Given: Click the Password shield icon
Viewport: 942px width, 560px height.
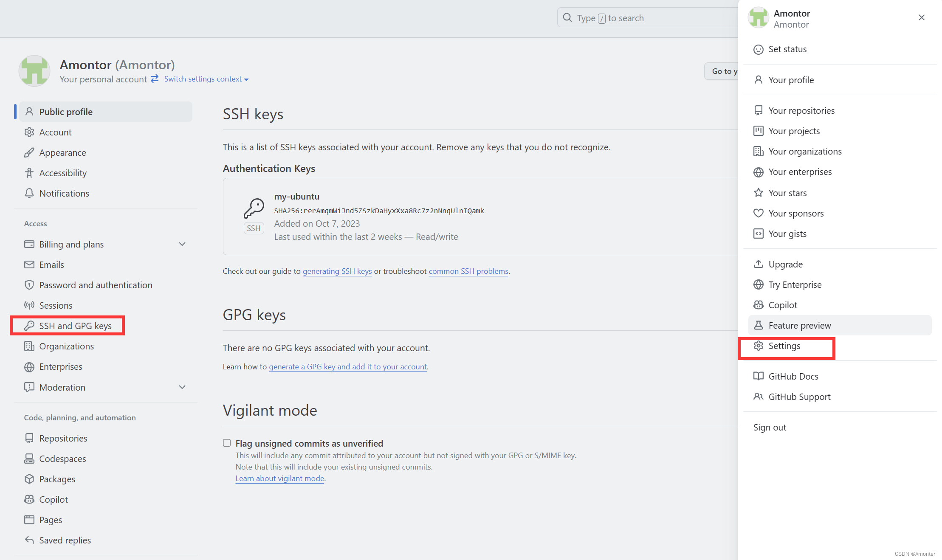Looking at the screenshot, I should pos(29,285).
